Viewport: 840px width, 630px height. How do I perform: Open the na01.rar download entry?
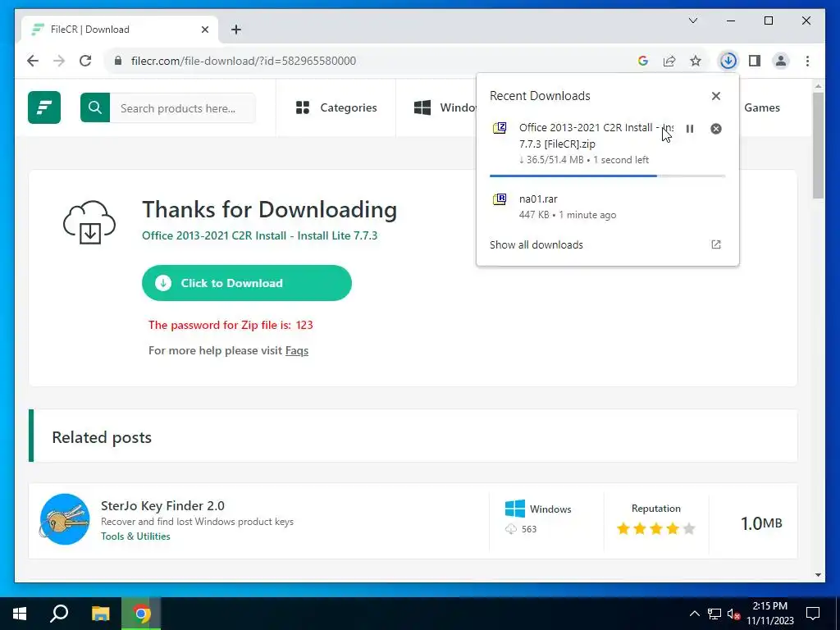click(607, 206)
